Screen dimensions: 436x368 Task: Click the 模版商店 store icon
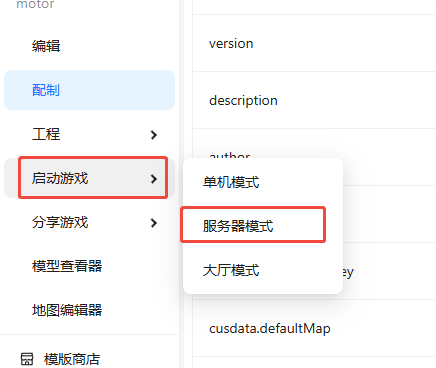click(x=27, y=359)
